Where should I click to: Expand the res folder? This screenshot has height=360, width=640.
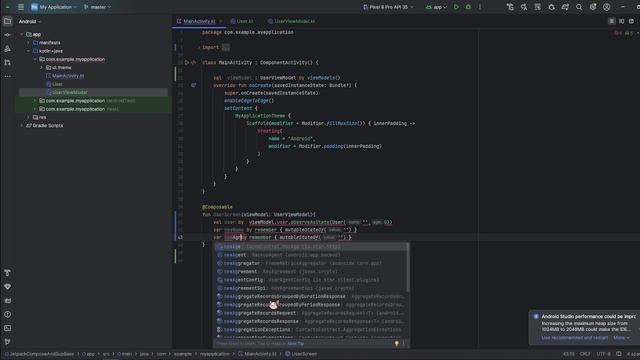click(28, 118)
